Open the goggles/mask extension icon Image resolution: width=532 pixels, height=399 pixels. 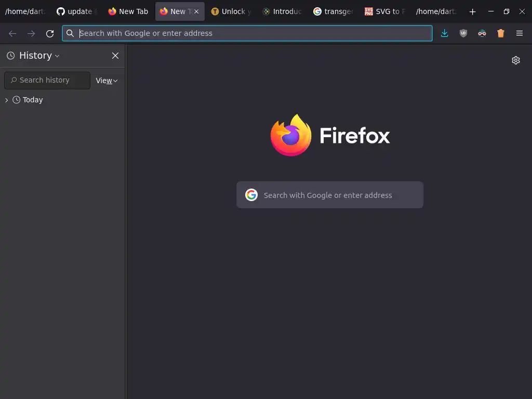pos(482,33)
